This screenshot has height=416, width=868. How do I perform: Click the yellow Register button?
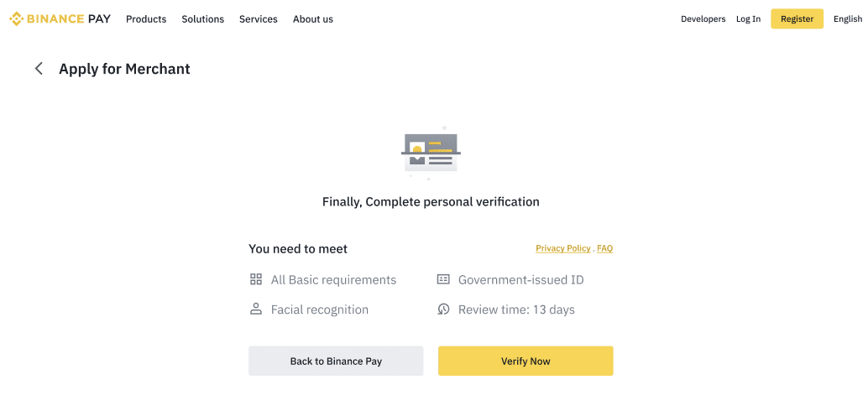tap(797, 18)
